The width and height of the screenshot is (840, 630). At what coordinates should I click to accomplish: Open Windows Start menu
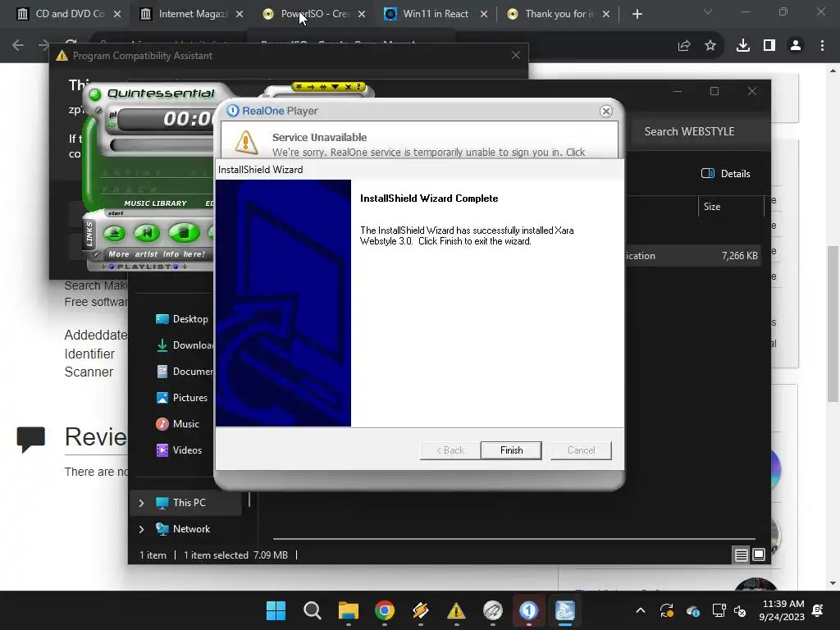[x=276, y=610]
